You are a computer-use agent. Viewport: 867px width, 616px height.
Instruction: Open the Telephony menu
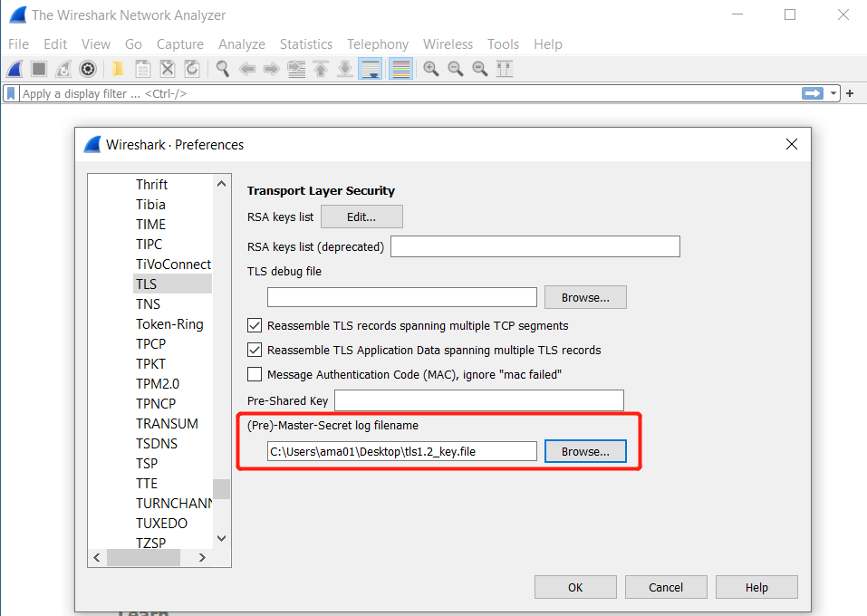click(378, 44)
